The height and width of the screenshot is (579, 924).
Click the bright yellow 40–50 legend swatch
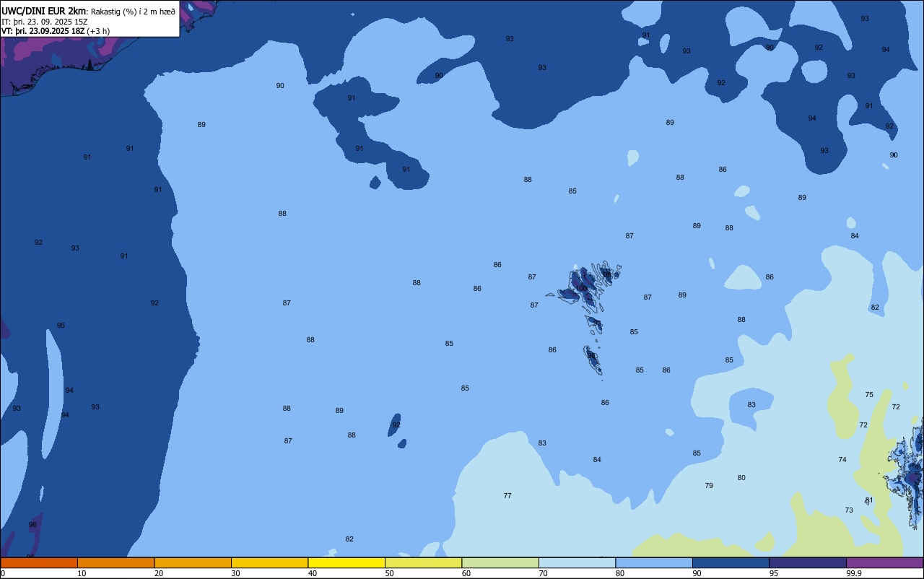[346, 562]
